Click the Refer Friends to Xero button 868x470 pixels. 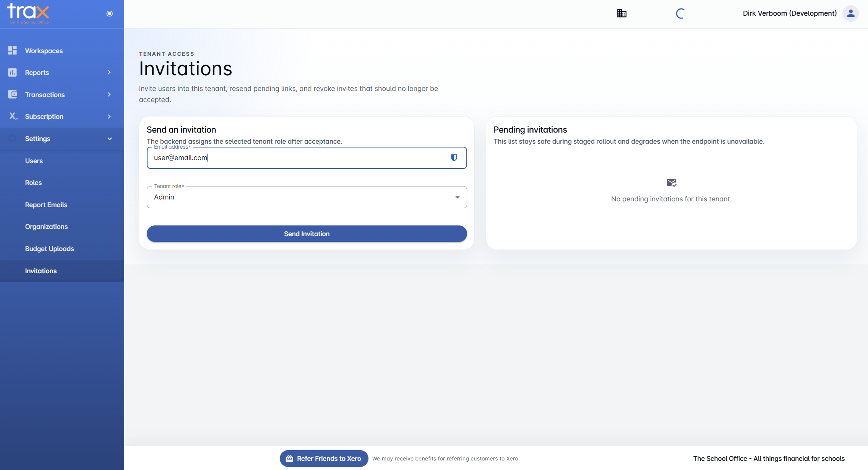(324, 459)
